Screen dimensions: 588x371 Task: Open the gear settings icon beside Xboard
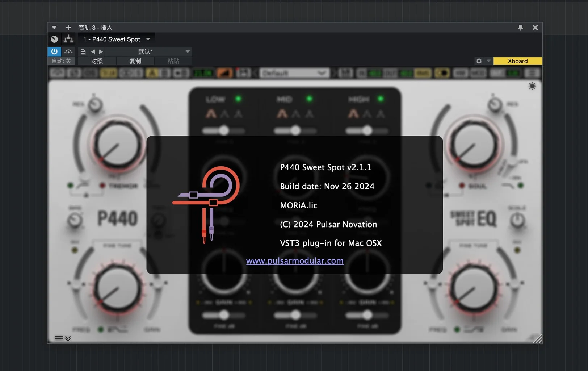pos(479,61)
